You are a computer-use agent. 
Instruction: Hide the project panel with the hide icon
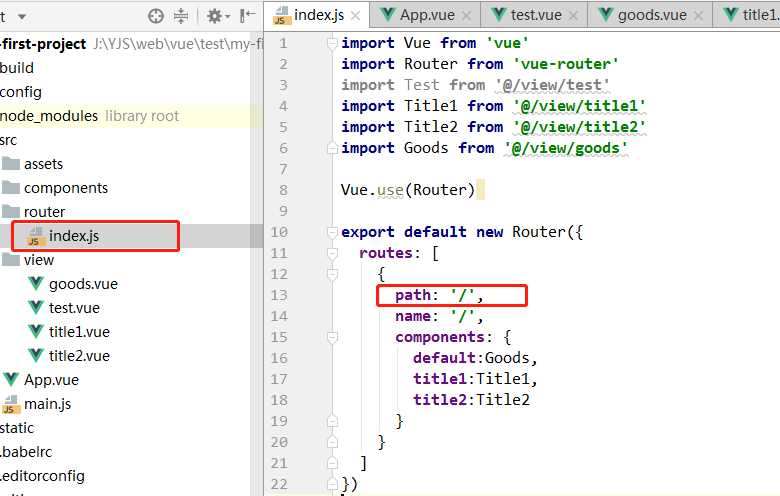247,16
